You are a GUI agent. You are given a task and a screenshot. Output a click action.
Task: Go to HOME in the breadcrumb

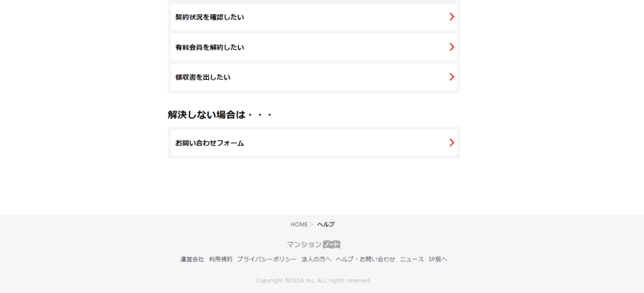[299, 224]
